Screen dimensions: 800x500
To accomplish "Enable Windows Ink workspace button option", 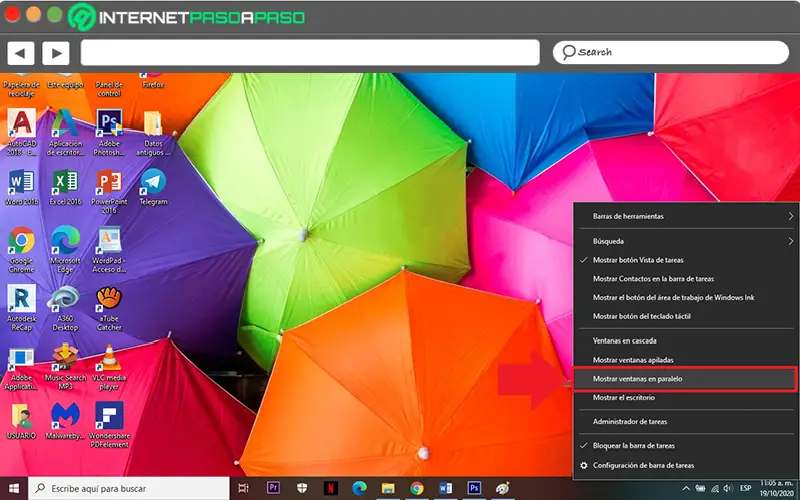I will coord(684,297).
